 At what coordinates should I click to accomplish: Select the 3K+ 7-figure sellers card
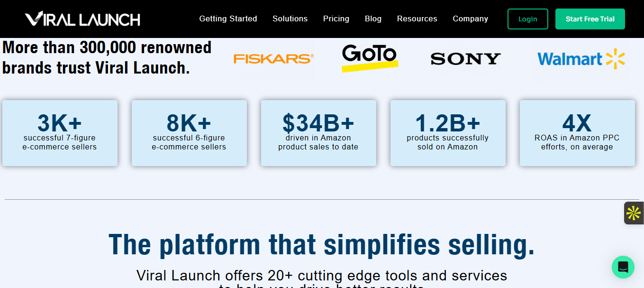60,133
